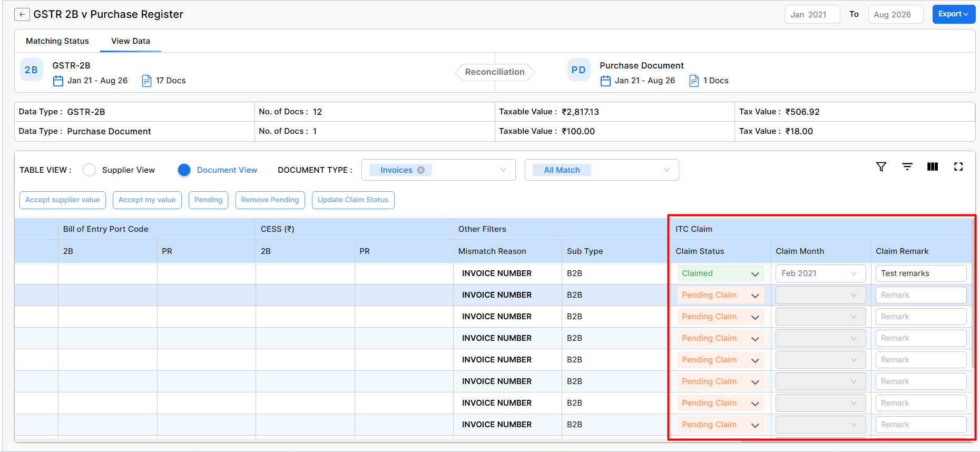Image resolution: width=980 pixels, height=452 pixels.
Task: Click the GSTR-2B calendar icon
Action: (x=58, y=81)
